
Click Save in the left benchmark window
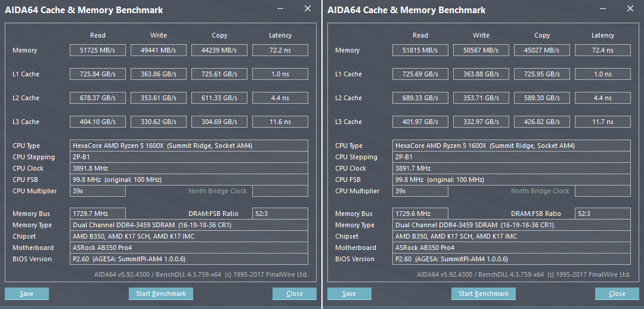[27, 293]
